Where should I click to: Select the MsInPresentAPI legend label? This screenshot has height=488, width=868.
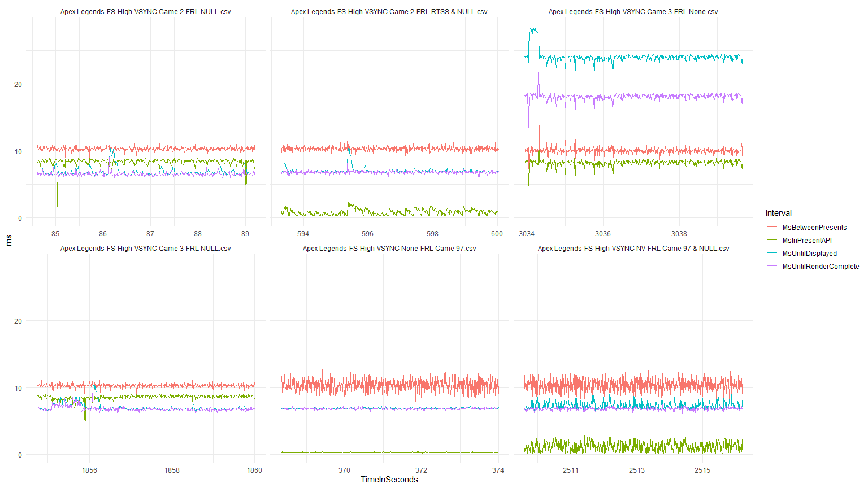807,241
